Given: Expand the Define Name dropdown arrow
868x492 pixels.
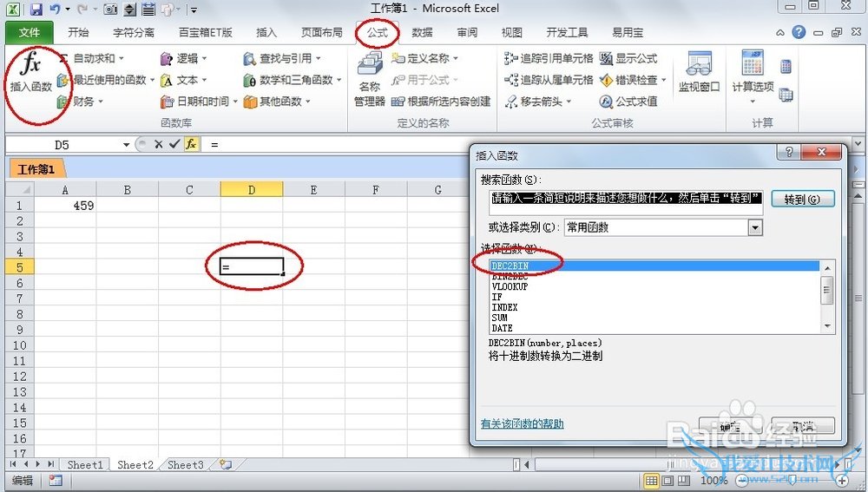Looking at the screenshot, I should pyautogui.click(x=456, y=58).
